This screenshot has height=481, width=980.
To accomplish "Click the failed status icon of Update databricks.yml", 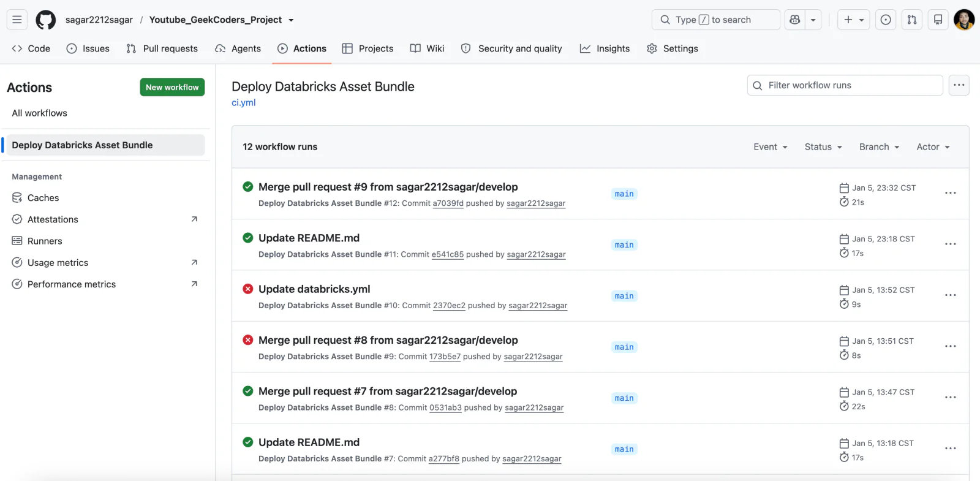I will pyautogui.click(x=248, y=289).
